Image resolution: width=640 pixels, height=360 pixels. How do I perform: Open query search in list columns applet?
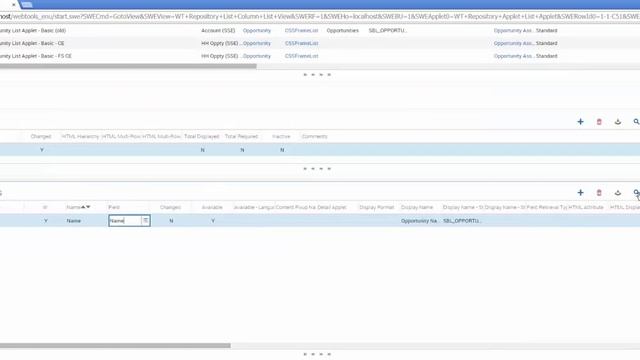coord(636,193)
